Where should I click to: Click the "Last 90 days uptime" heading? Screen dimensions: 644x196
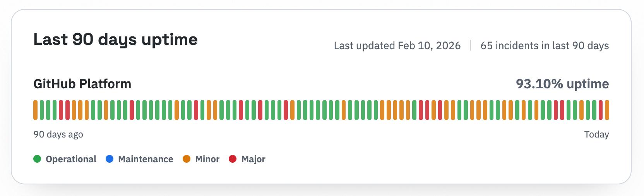coord(115,40)
